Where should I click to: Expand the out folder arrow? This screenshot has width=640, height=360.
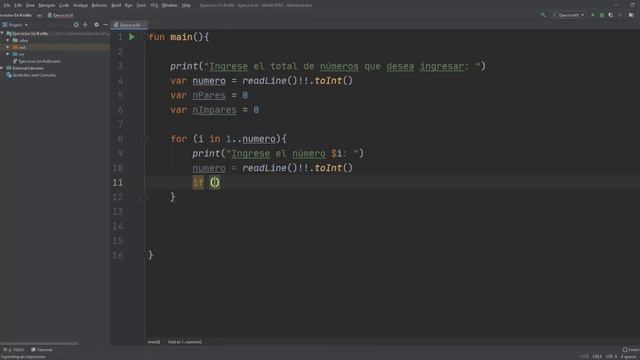point(7,47)
